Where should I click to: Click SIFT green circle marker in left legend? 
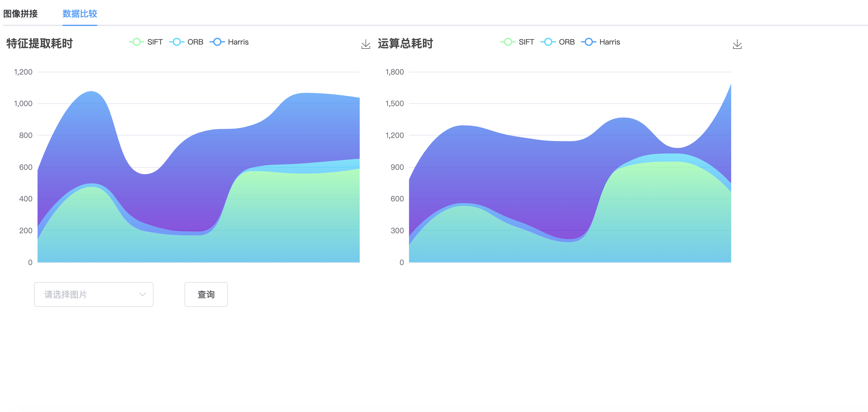(x=137, y=42)
